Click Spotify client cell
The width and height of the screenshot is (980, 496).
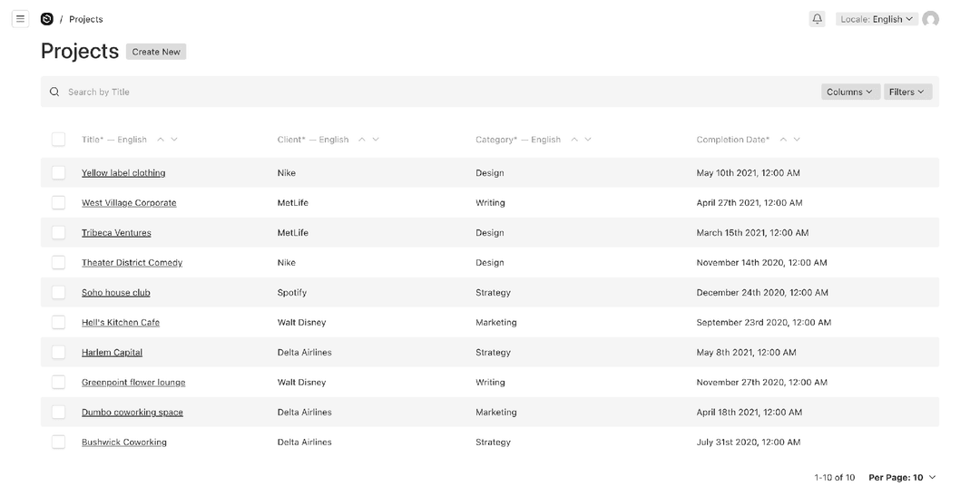(x=292, y=292)
